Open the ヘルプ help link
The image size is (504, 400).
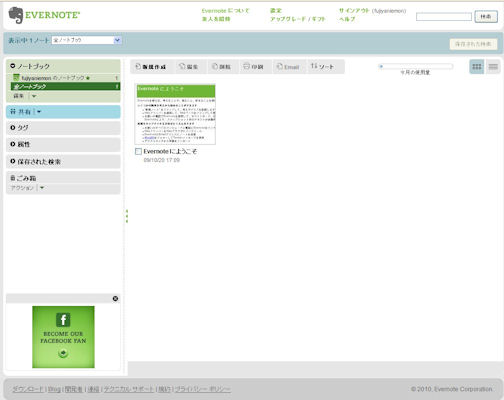347,19
